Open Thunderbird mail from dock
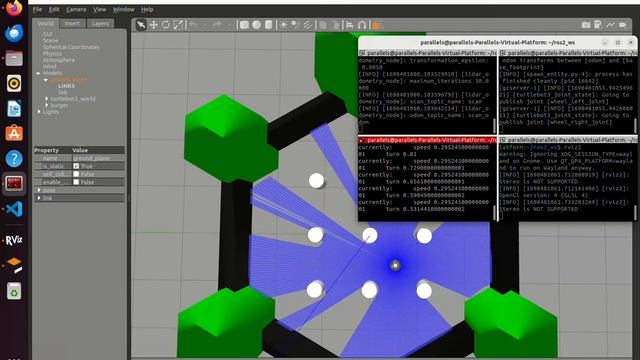 click(x=14, y=33)
